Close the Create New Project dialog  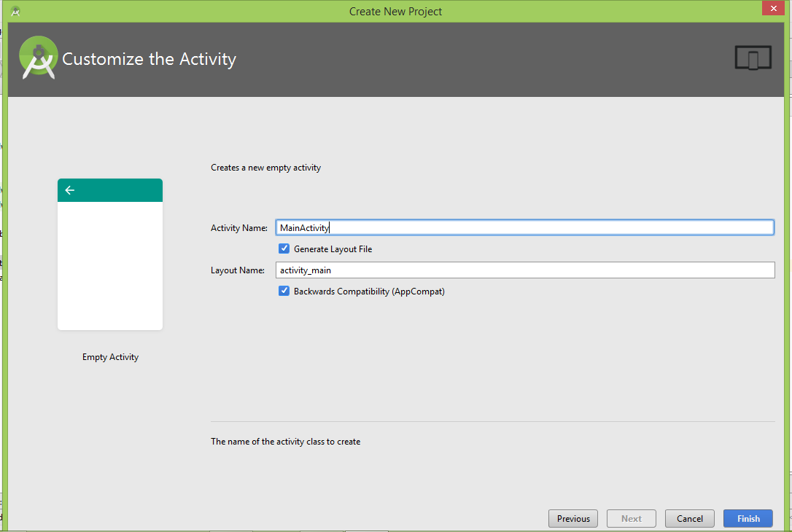(x=773, y=8)
